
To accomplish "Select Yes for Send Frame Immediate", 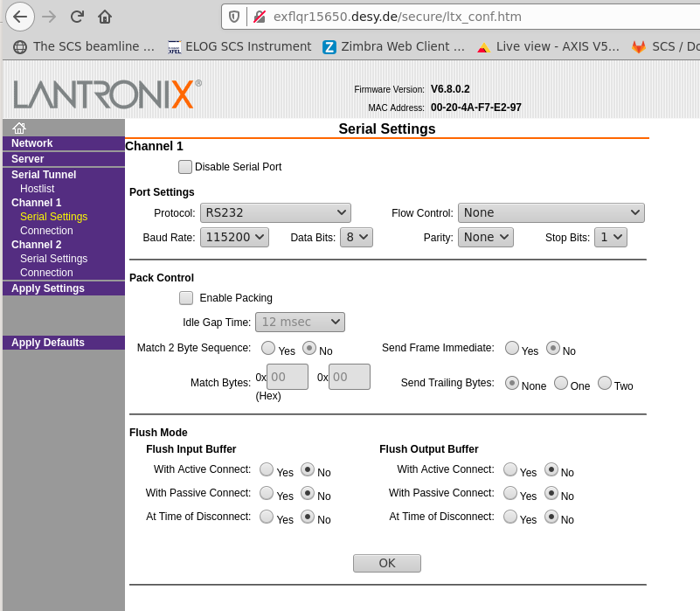I will pos(511,348).
